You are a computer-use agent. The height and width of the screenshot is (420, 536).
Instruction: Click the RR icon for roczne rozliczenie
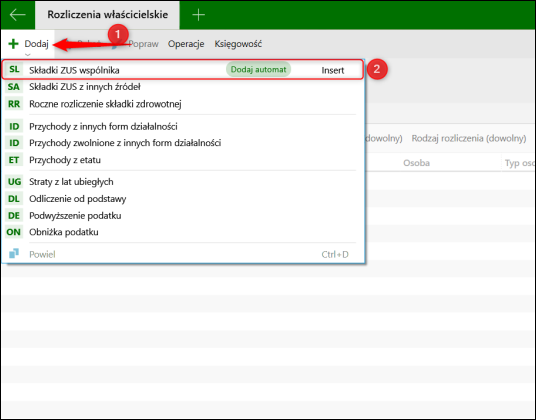click(14, 104)
